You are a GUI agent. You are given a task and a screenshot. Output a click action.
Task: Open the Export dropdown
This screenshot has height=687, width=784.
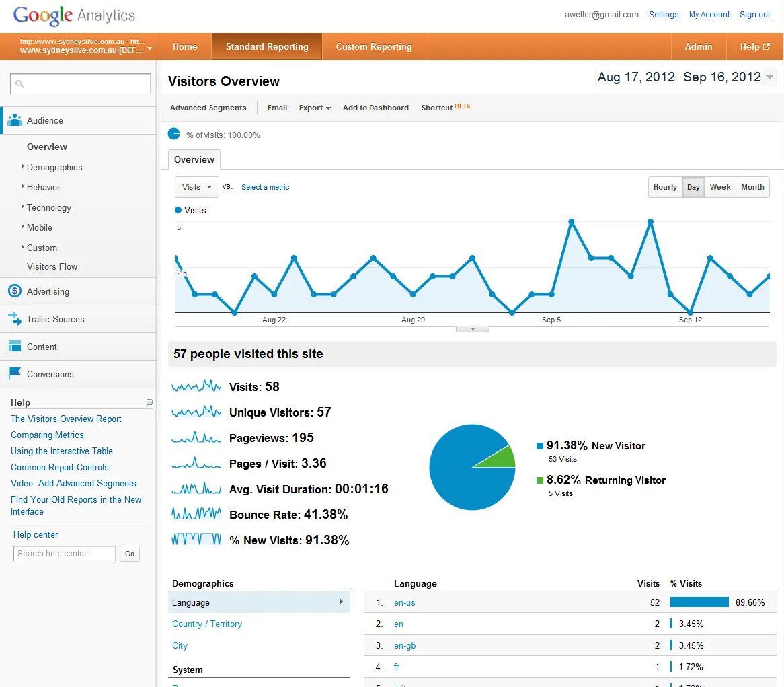coord(315,108)
